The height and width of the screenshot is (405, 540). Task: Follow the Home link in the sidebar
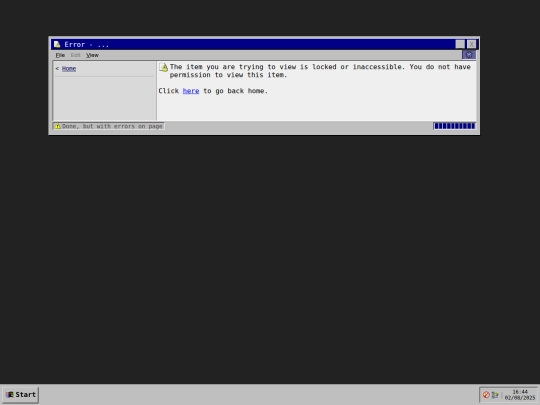point(69,69)
